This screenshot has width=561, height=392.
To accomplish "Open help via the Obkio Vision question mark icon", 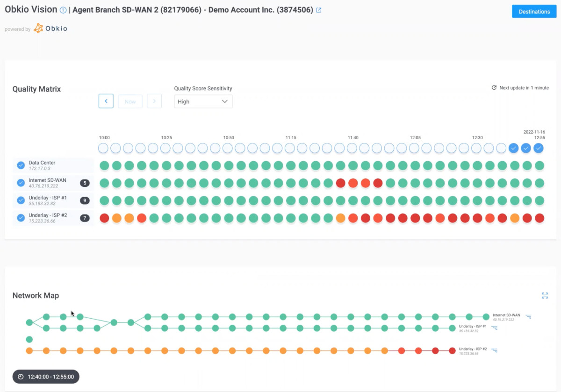I will point(63,9).
